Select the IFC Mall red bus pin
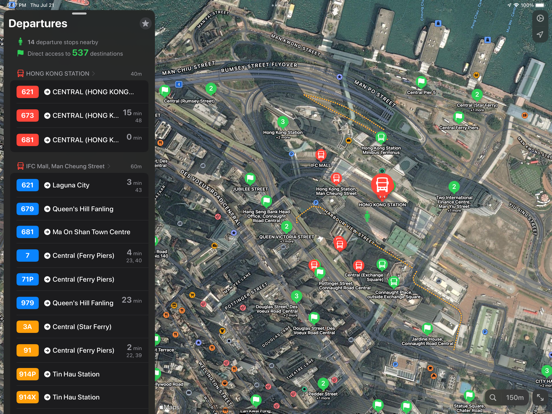The height and width of the screenshot is (414, 552). [x=320, y=155]
